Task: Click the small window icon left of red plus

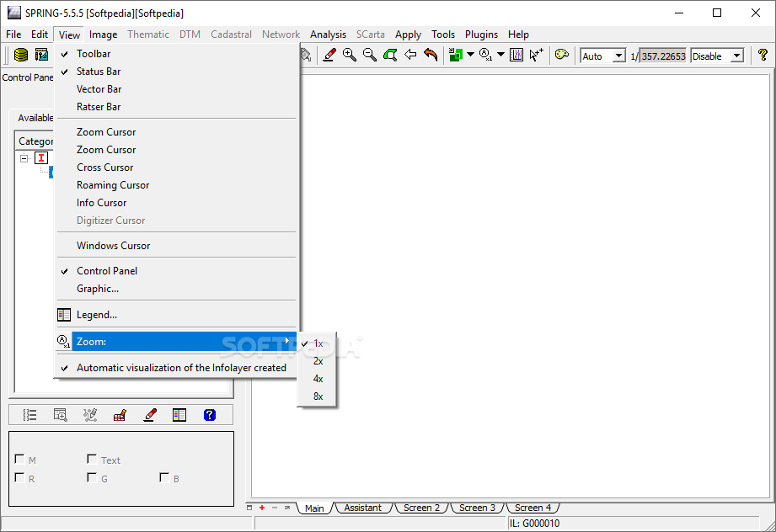Action: coord(249,508)
